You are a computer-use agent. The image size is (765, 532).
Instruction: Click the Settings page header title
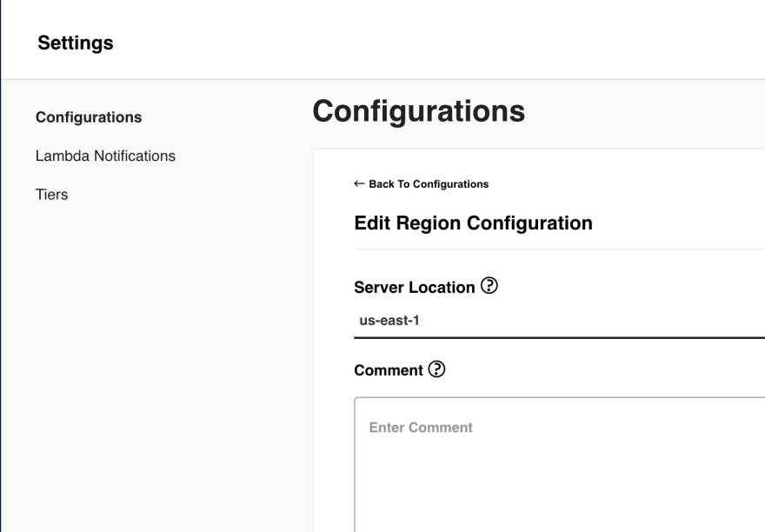point(76,43)
